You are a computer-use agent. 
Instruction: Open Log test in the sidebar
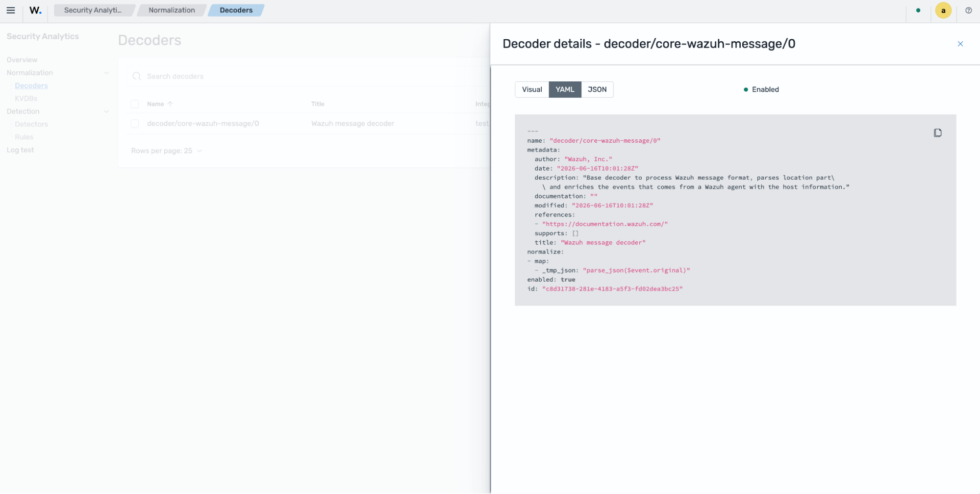point(20,150)
